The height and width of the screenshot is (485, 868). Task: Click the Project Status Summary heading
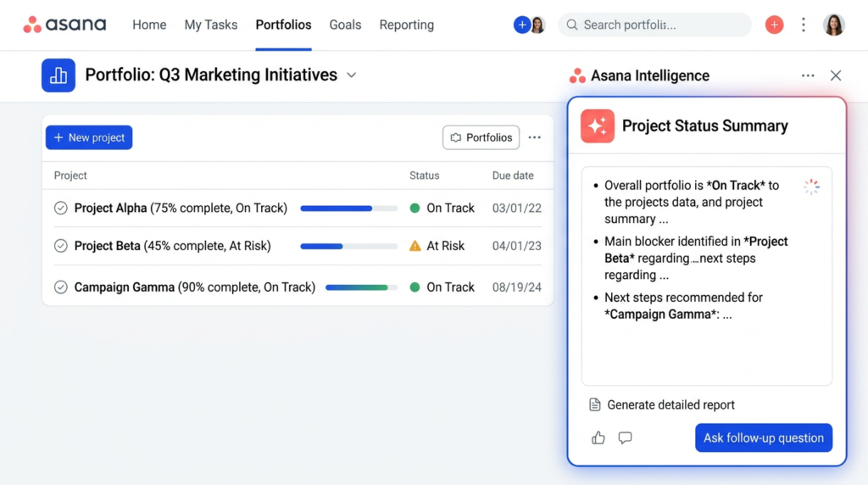click(x=704, y=126)
